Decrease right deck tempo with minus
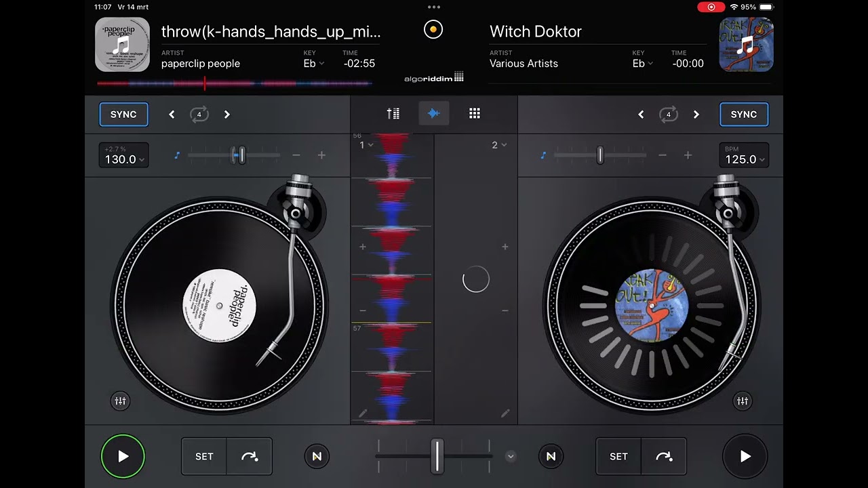Image resolution: width=868 pixels, height=488 pixels. (x=663, y=155)
